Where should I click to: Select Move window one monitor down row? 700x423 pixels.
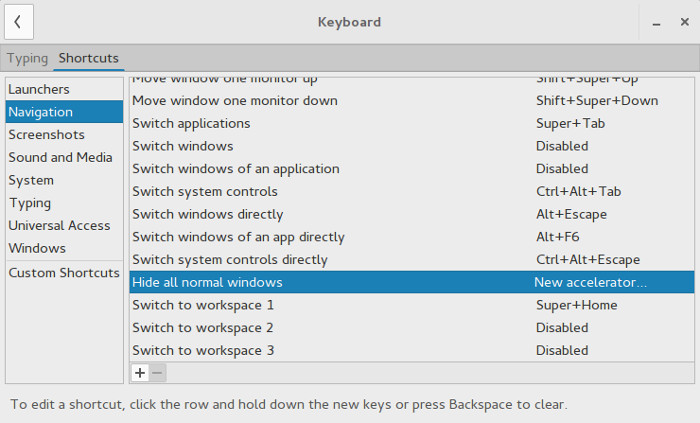[235, 100]
